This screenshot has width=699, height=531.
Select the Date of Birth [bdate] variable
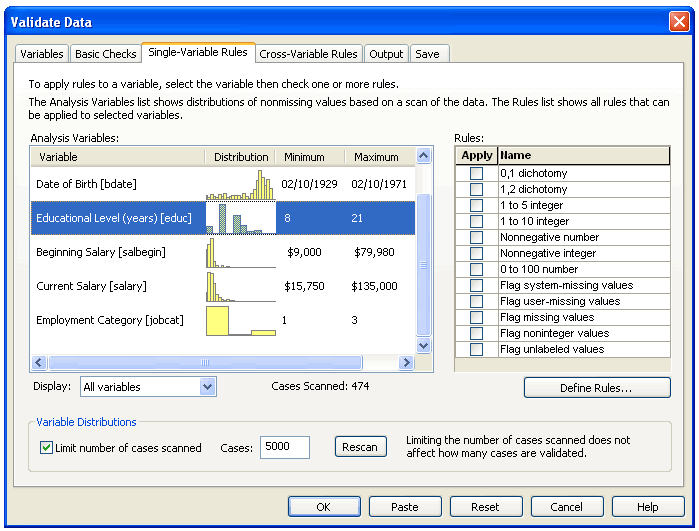pyautogui.click(x=223, y=184)
